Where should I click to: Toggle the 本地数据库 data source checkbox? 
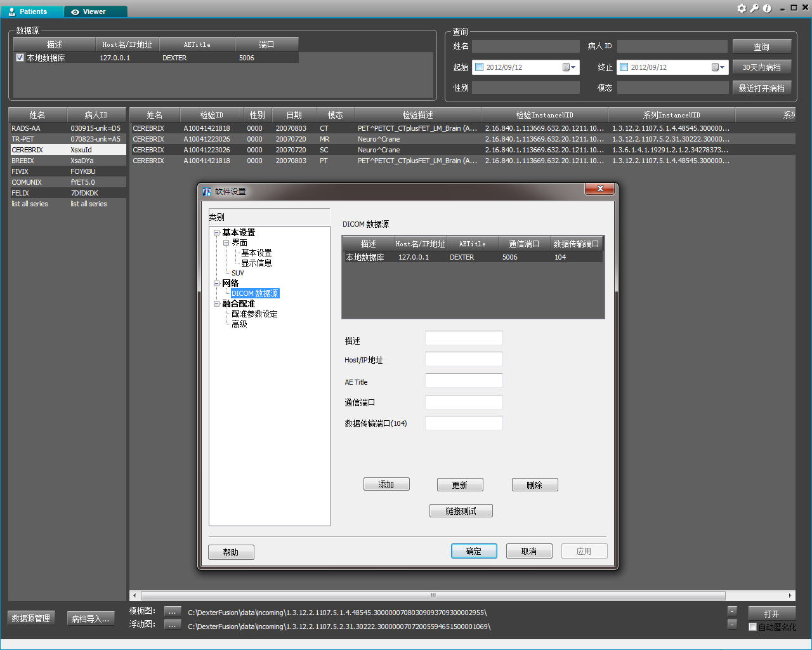coord(20,58)
